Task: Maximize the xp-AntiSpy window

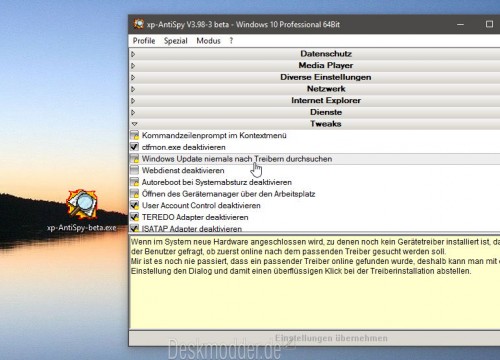Action: coord(489,24)
